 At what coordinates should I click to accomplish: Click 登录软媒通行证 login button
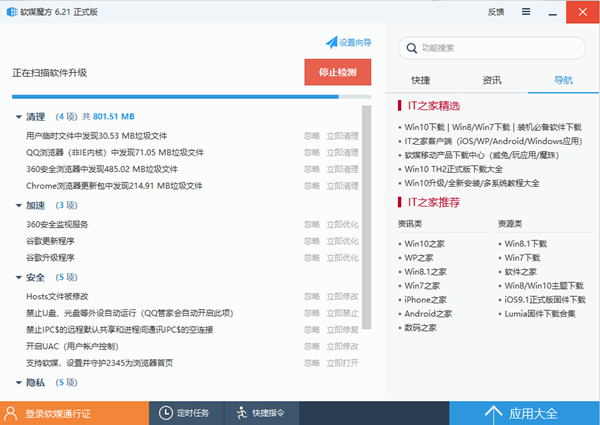[x=74, y=413]
